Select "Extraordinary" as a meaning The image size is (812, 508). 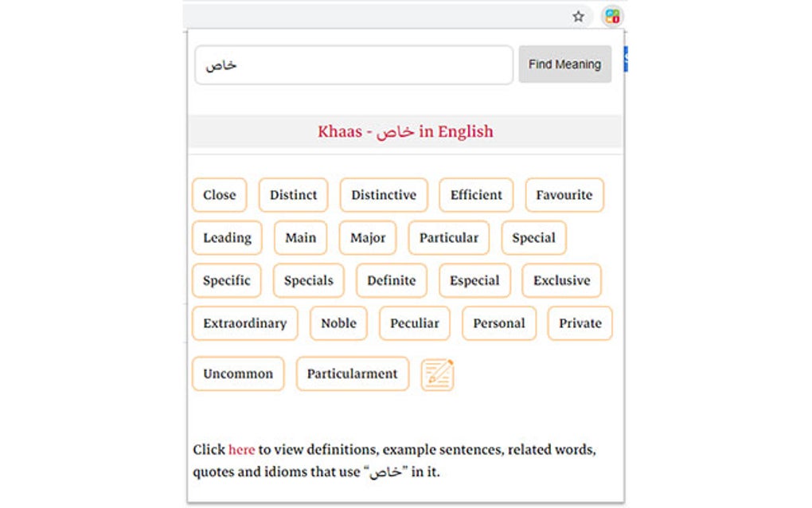(x=244, y=323)
